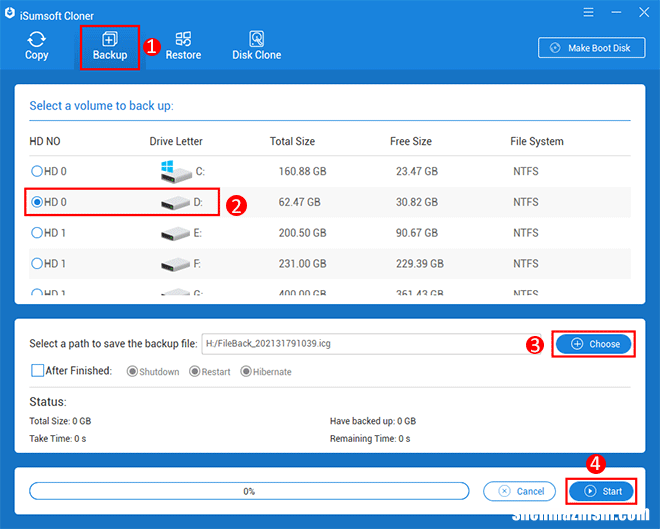660x529 pixels.
Task: Click the Have backed up: 0 GB text
Action: (373, 421)
